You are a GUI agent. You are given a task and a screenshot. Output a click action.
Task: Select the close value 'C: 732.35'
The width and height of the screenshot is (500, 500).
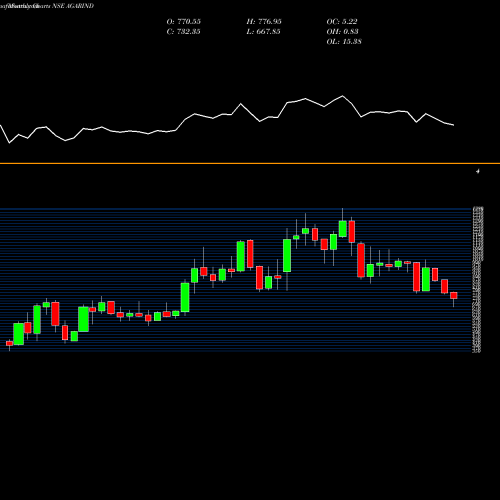pyautogui.click(x=183, y=32)
